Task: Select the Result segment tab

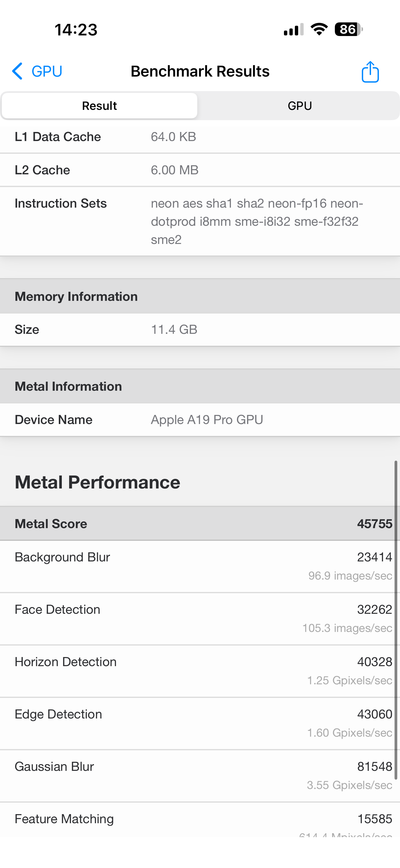Action: [x=99, y=106]
